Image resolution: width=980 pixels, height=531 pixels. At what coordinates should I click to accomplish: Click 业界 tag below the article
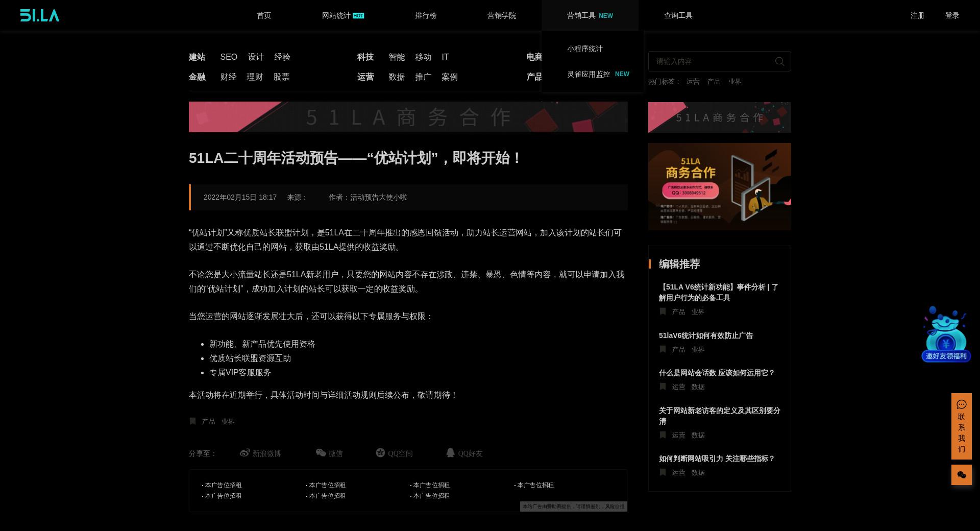[x=228, y=421]
